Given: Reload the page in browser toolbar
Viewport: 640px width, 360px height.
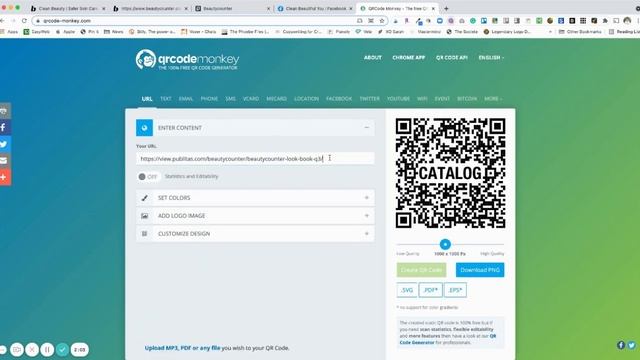Looking at the screenshot, I should 24,20.
